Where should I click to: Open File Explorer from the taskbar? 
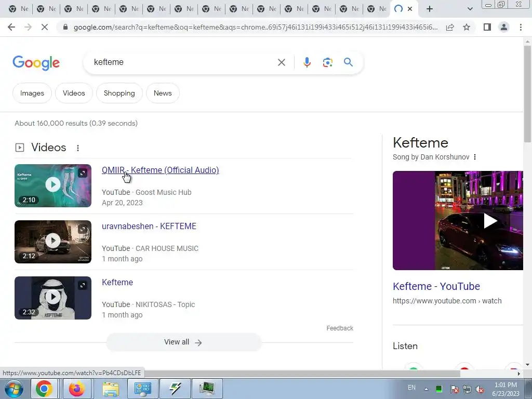pyautogui.click(x=111, y=389)
